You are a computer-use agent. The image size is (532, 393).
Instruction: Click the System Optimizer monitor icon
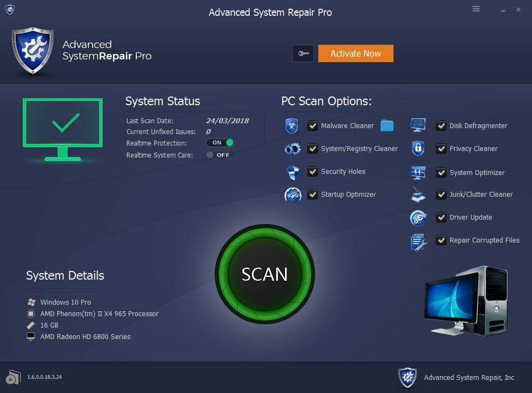pos(418,173)
